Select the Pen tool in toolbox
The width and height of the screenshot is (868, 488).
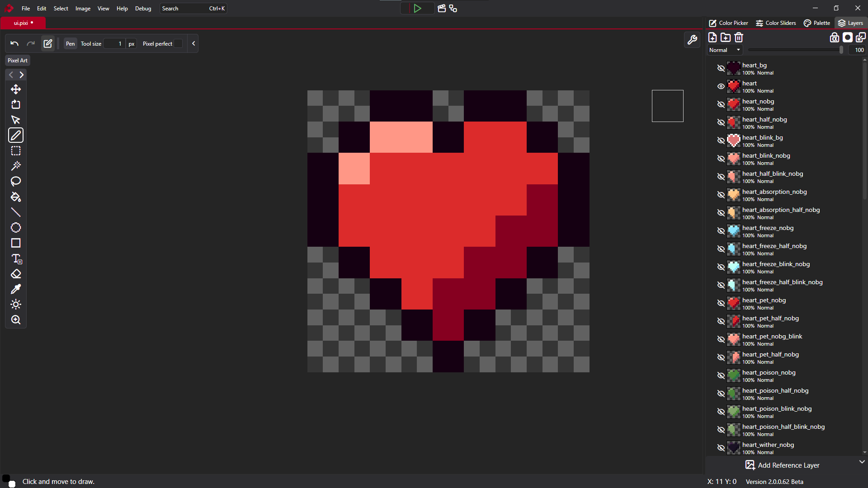[16, 135]
